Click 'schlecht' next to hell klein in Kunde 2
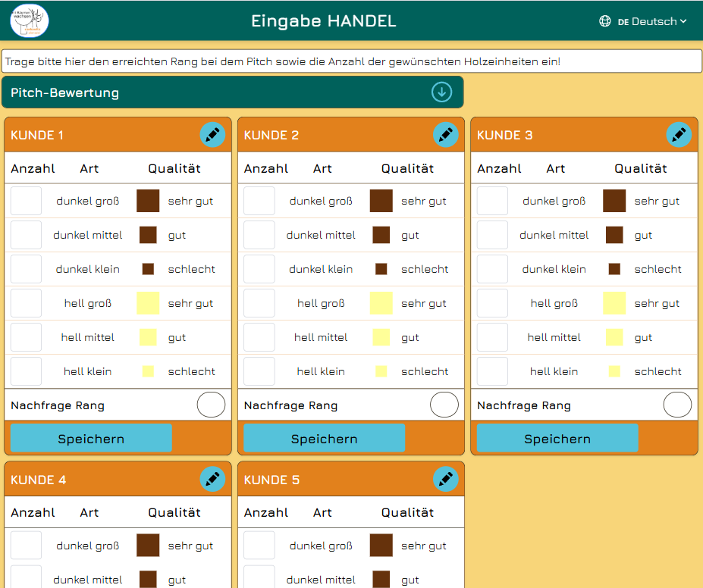Screen dimensions: 703x588 [425, 371]
